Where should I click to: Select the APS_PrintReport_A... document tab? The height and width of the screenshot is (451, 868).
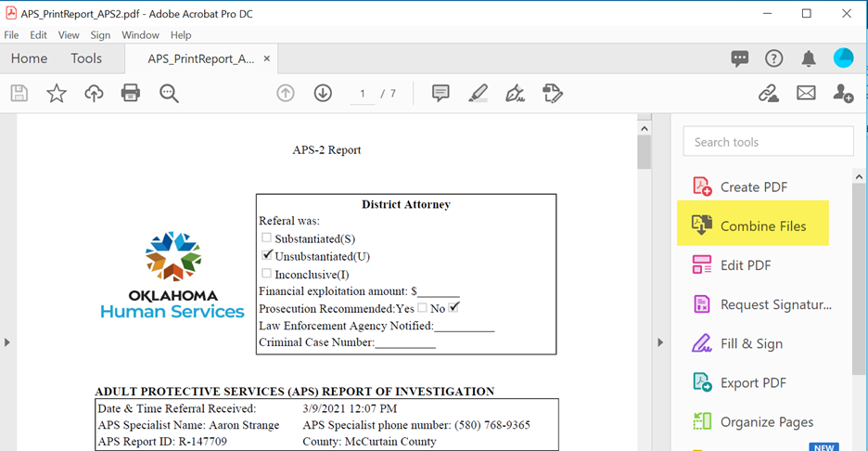[x=200, y=58]
